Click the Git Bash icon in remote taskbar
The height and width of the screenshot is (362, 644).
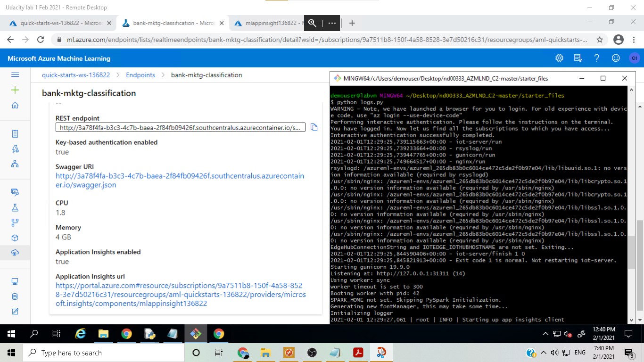196,334
